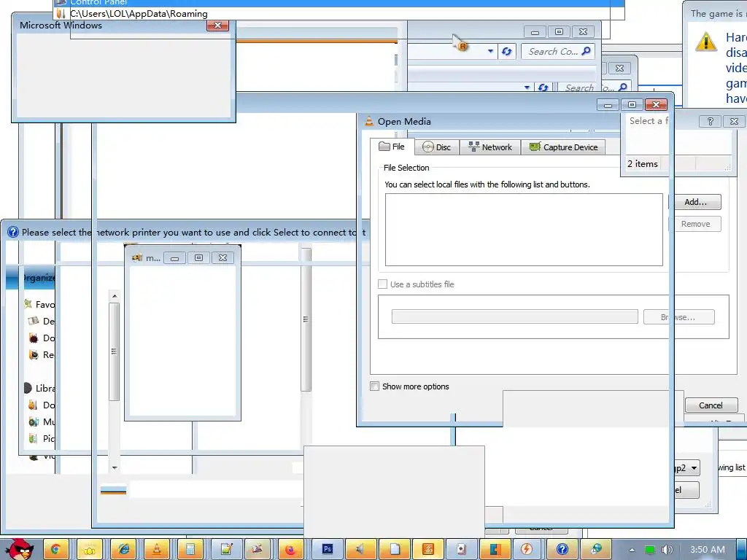Open the Calculator taskbar icon

coord(190,550)
